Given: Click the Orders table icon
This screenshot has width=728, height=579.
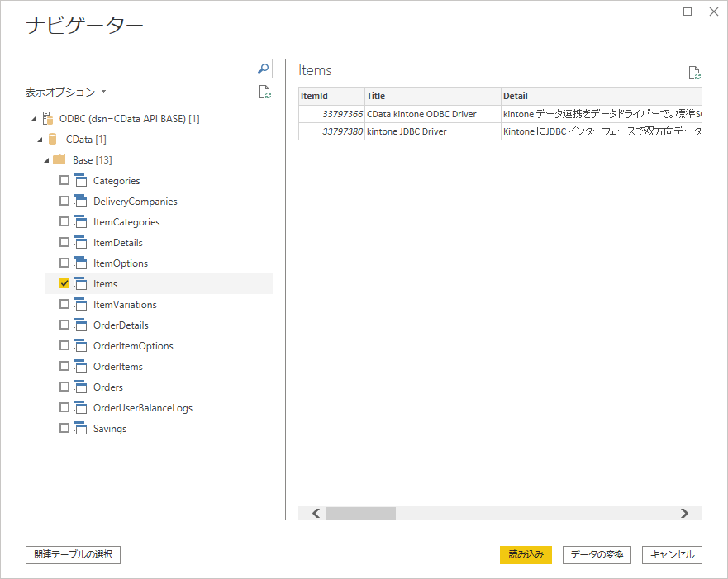Looking at the screenshot, I should click(x=80, y=387).
